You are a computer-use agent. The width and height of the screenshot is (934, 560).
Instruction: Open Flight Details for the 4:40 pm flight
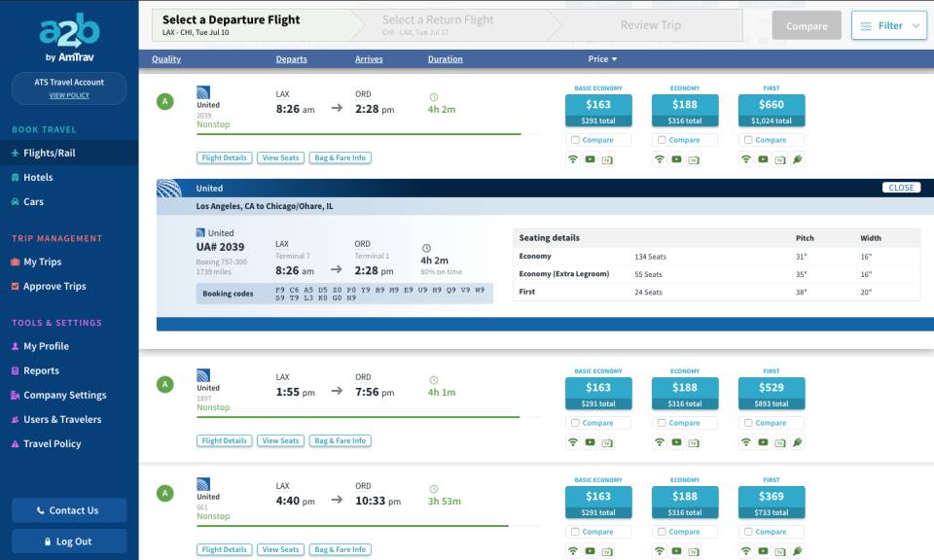224,550
